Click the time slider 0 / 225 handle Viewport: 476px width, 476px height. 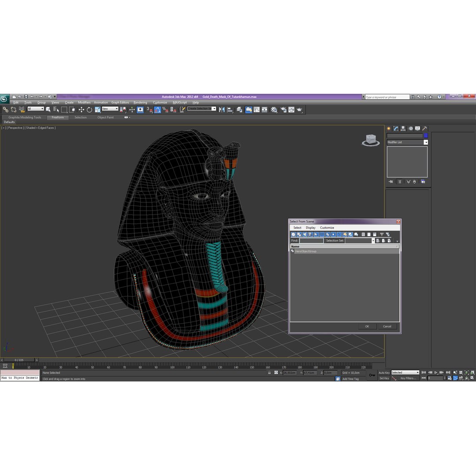[19, 360]
